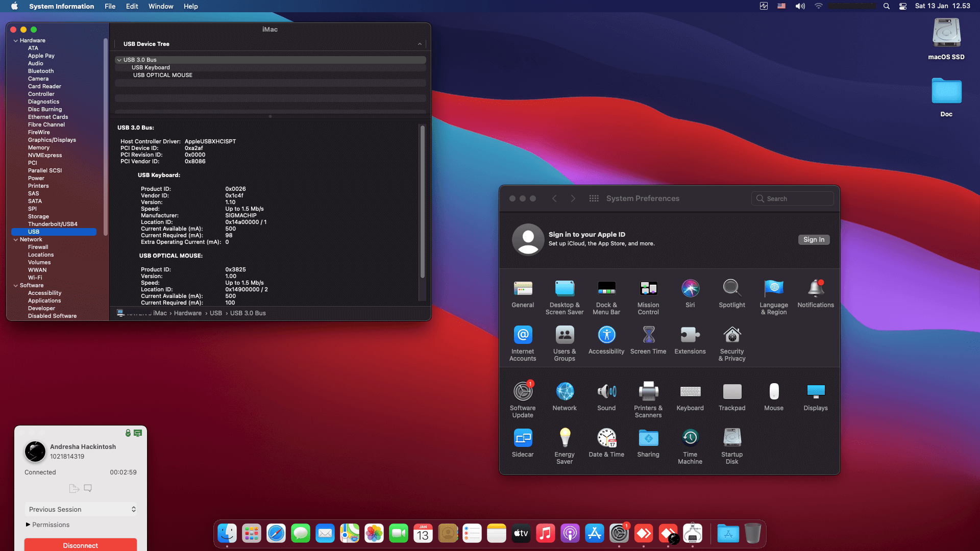The image size is (980, 551).
Task: Open Notifications preferences
Action: pyautogui.click(x=816, y=294)
